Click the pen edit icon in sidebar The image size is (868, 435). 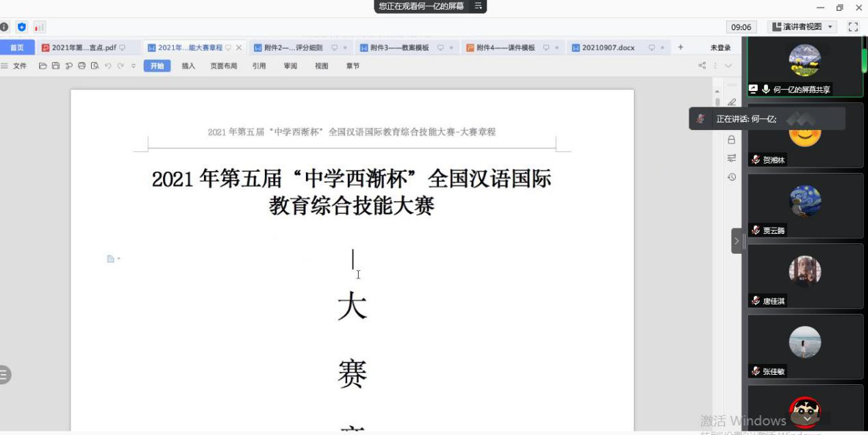[731, 103]
